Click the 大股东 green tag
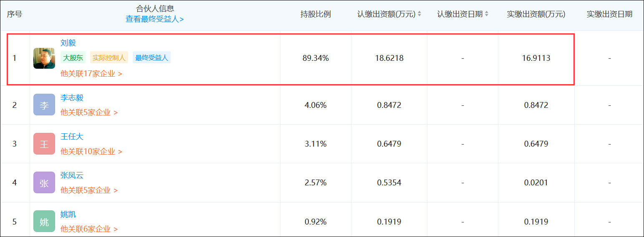 (73, 58)
